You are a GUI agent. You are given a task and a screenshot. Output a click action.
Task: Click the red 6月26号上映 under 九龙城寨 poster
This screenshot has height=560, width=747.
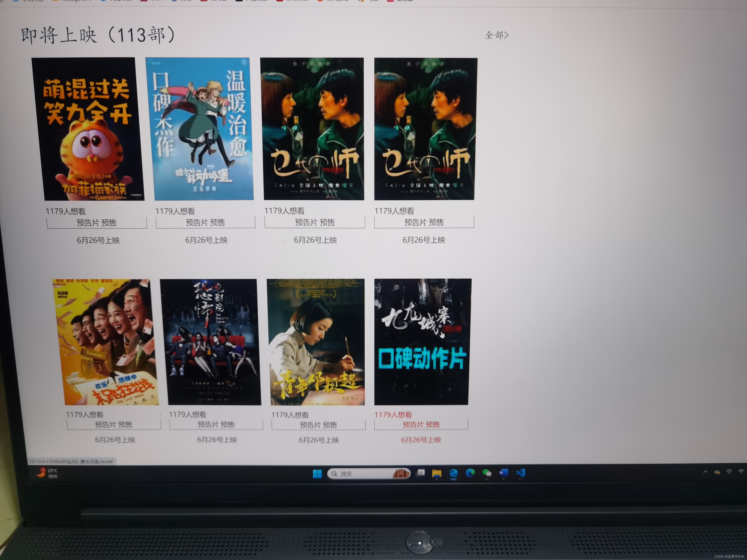(x=421, y=440)
